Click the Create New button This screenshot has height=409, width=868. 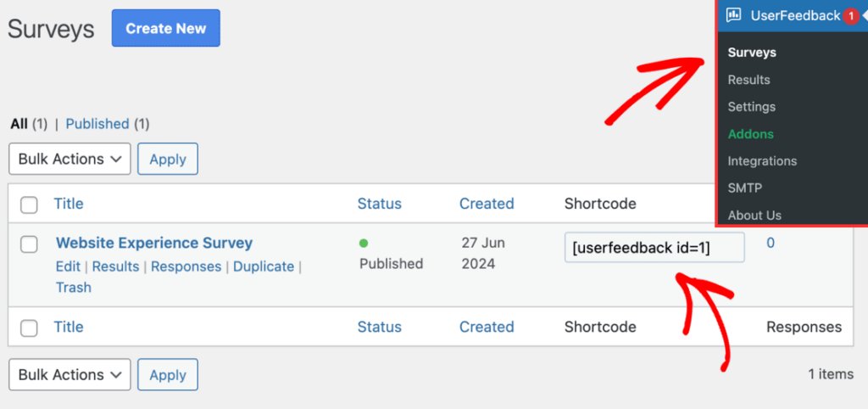166,28
